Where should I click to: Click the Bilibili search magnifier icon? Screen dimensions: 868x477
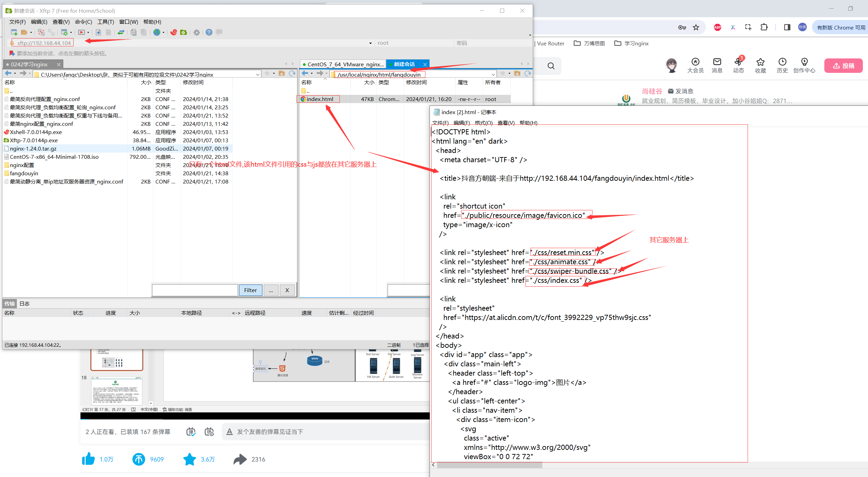551,66
